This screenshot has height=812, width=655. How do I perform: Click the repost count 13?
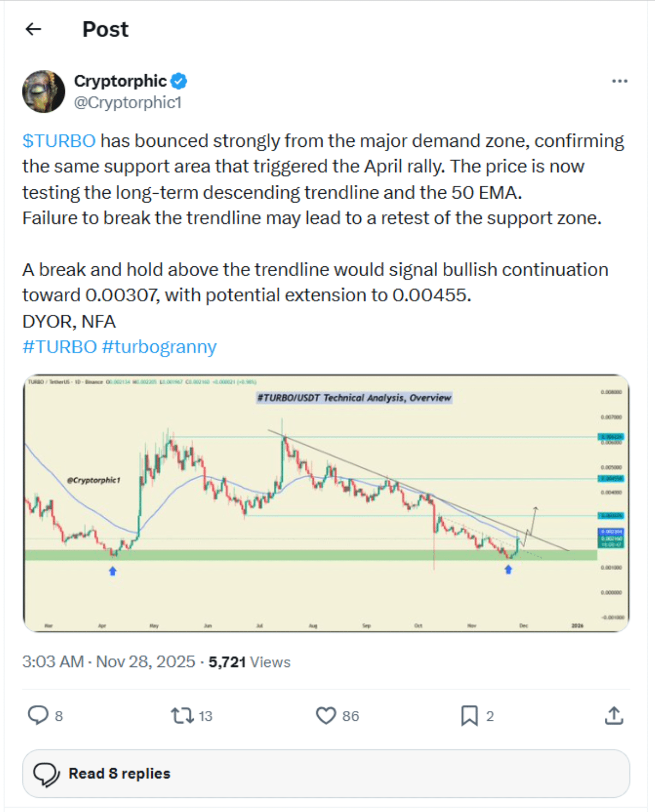click(205, 716)
